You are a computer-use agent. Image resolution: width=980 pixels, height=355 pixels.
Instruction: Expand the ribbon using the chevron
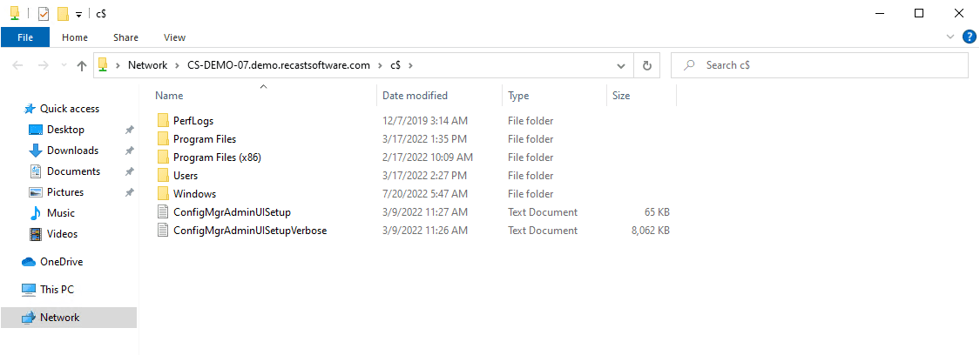(950, 37)
